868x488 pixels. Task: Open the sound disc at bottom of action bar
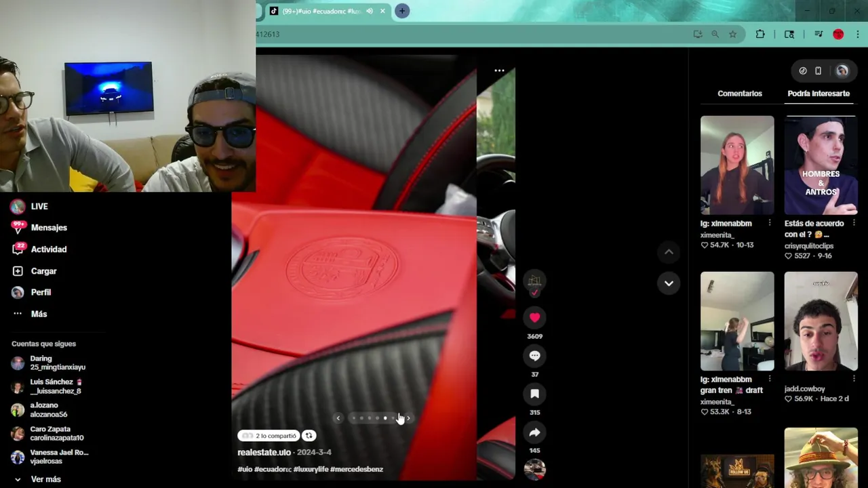(534, 469)
